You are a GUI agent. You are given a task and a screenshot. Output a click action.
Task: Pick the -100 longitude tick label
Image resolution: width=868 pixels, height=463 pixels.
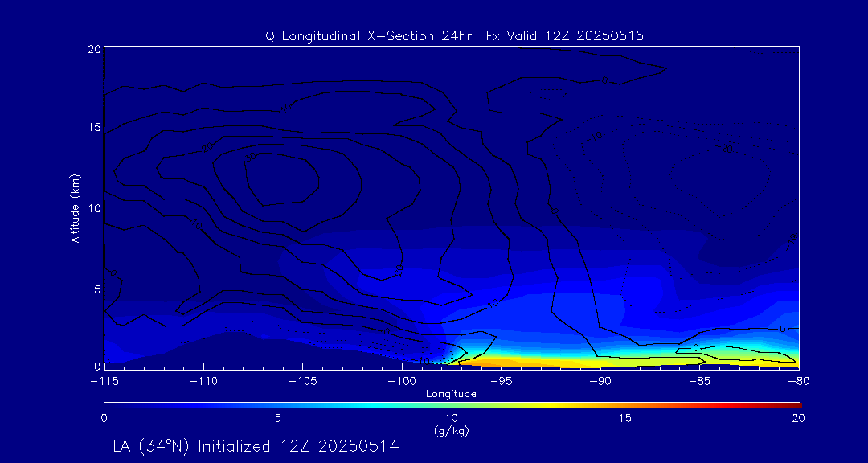point(401,382)
